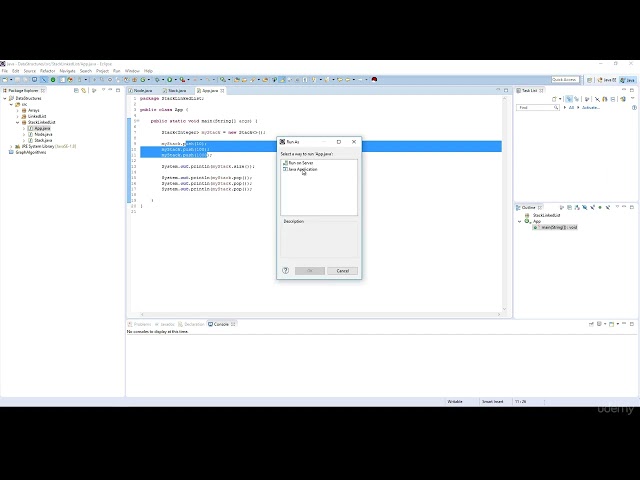Click the Open Perspective icon

point(589,80)
